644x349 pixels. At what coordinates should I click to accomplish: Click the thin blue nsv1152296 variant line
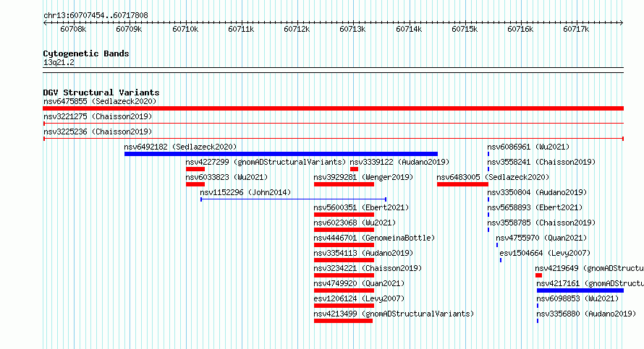tap(293, 199)
